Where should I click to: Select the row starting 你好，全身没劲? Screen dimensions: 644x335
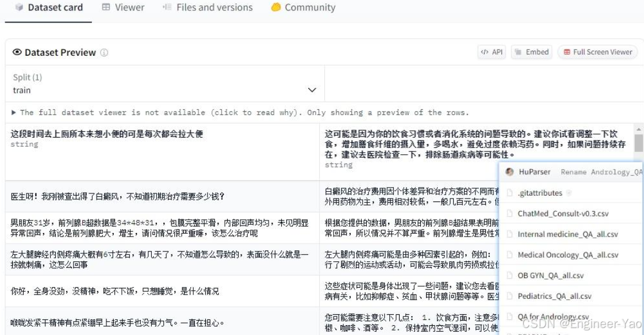click(x=163, y=291)
